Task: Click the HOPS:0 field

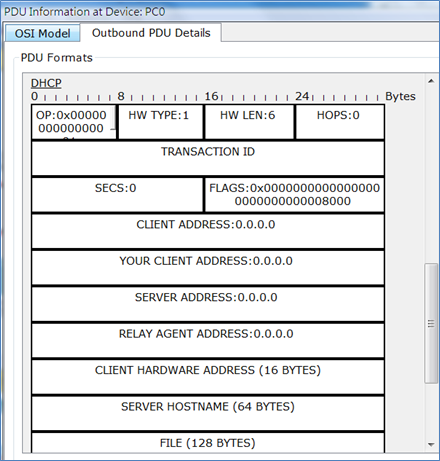Action: click(x=340, y=122)
